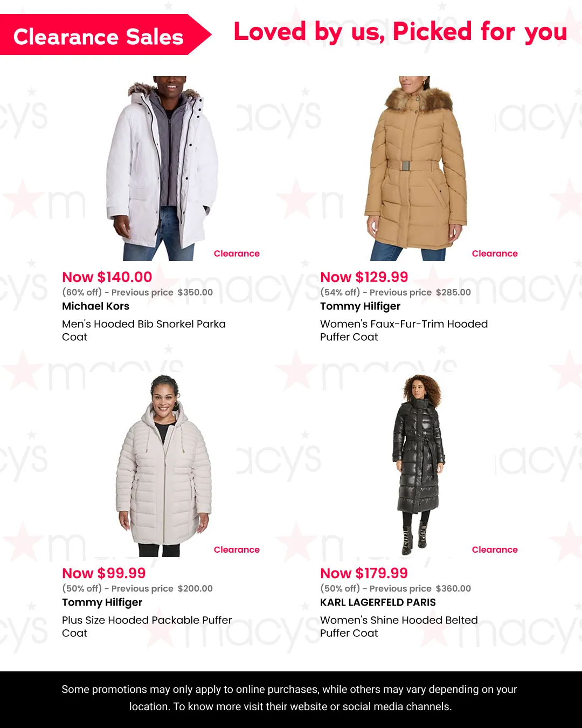The image size is (582, 728).
Task: Open Men's Hooded Bib Snorkel Parka Coat title
Action: pyautogui.click(x=144, y=331)
